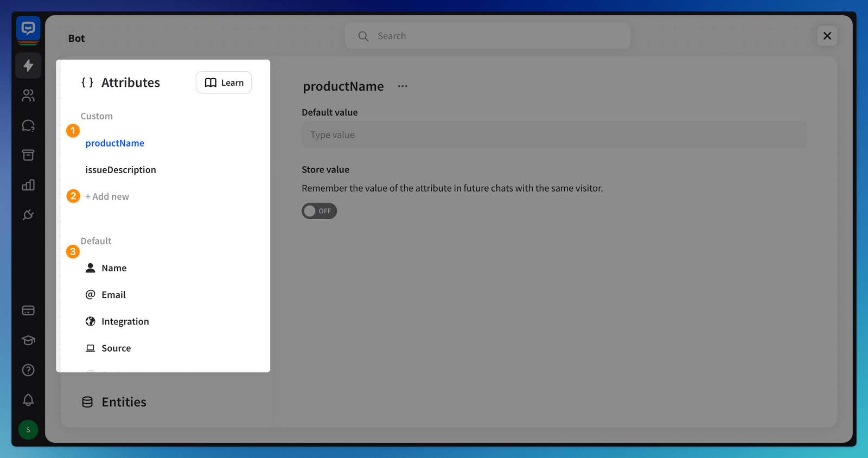Open the chat bubble sidebar icon
The image size is (868, 458).
pos(28,125)
